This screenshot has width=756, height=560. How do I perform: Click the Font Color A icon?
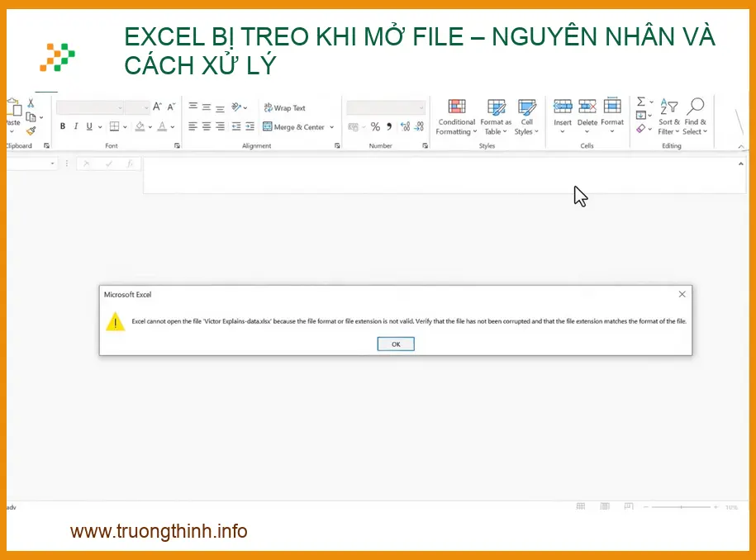pyautogui.click(x=162, y=126)
